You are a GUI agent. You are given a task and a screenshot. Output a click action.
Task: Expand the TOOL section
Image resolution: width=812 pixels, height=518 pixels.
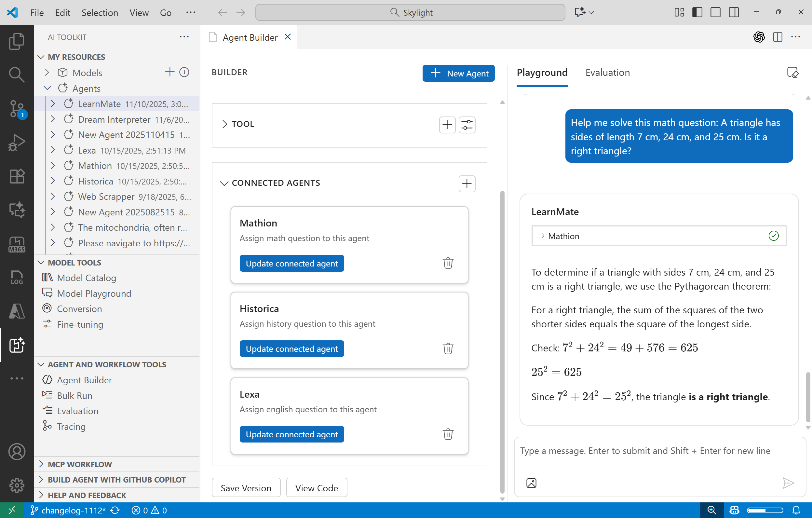pos(224,124)
